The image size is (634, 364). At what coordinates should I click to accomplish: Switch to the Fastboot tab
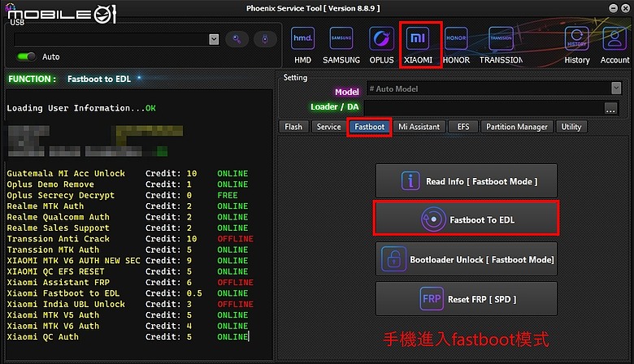(x=370, y=127)
